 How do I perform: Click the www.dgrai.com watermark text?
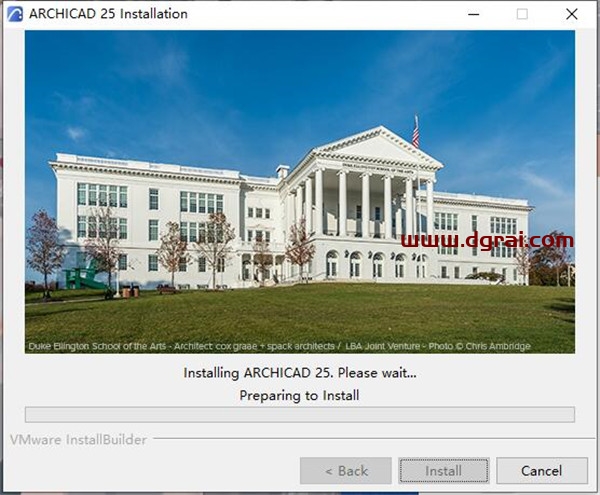tap(487, 241)
